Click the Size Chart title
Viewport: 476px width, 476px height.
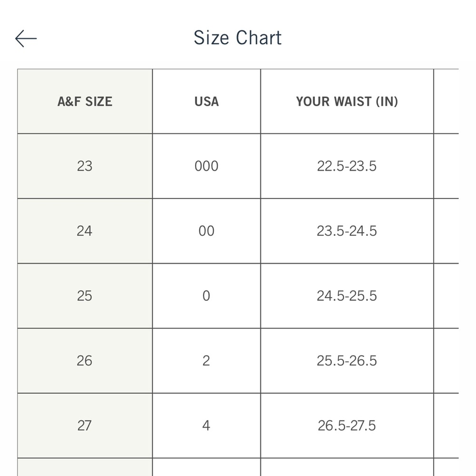238,38
